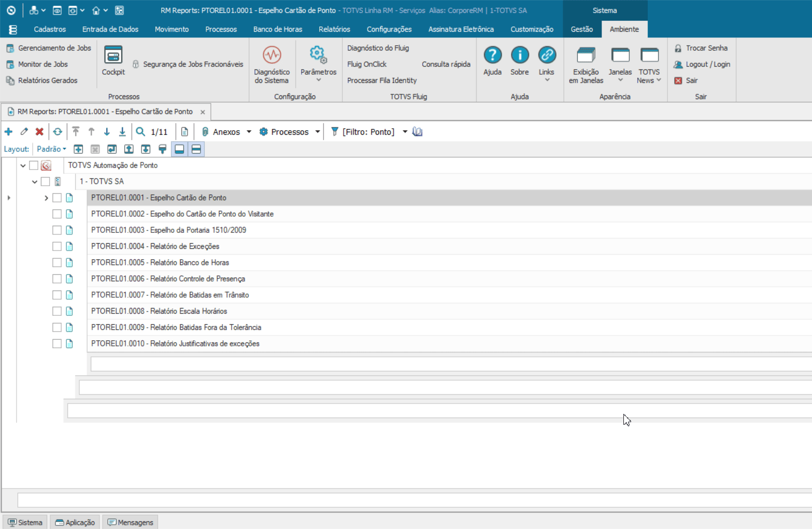812x529 pixels.
Task: Open the Anexos dropdown arrow
Action: (x=249, y=132)
